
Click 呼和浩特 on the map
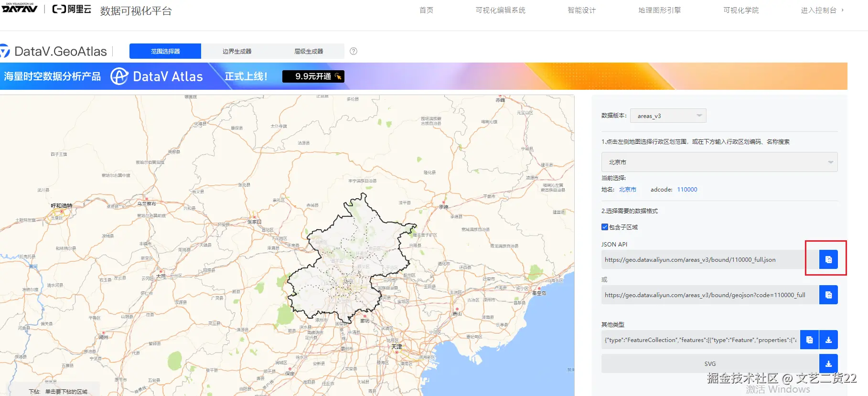click(62, 206)
